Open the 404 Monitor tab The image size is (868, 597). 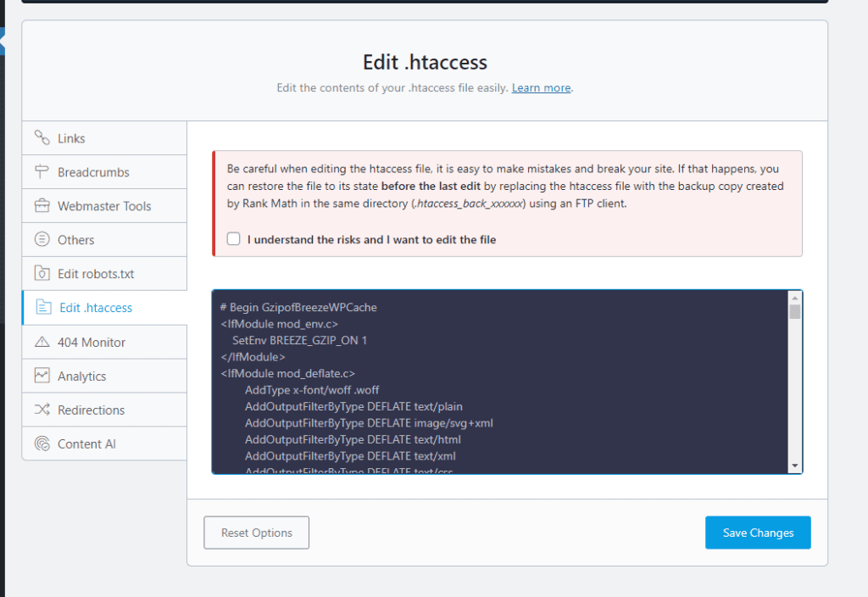click(x=104, y=343)
